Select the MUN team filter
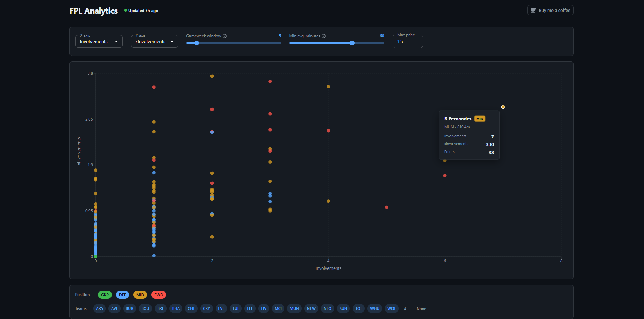Viewport: 644px width, 319px height. (x=294, y=308)
